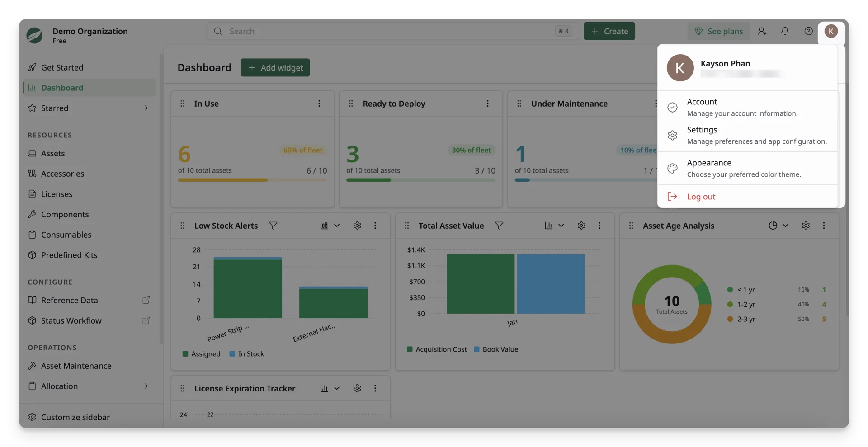Viewport: 868px width, 447px height.
Task: Open Settings from the user menu
Action: click(x=747, y=135)
